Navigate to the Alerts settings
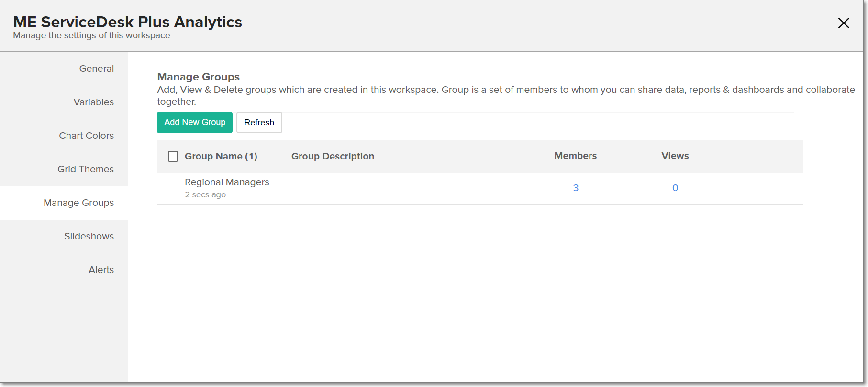 click(101, 270)
